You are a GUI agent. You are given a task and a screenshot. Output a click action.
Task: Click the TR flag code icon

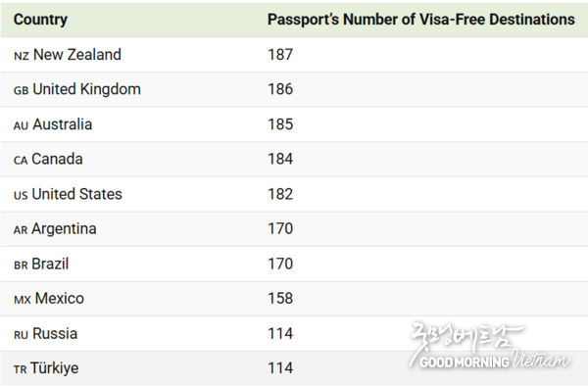[21, 369]
